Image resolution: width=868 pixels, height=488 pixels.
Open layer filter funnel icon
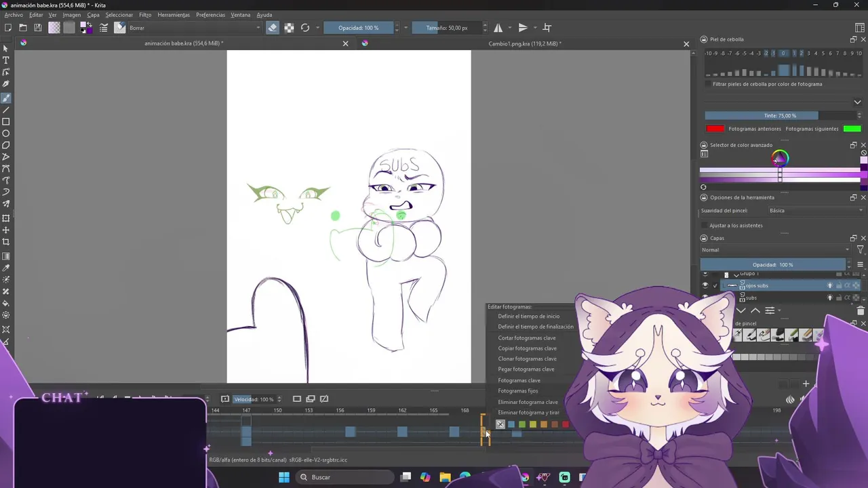click(x=861, y=250)
